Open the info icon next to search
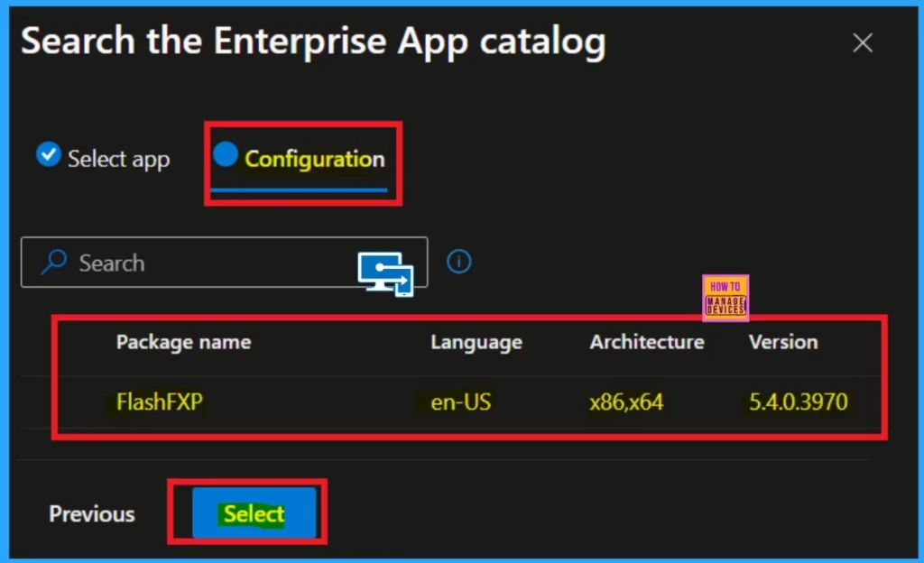Viewport: 924px width, 563px height. (x=459, y=262)
